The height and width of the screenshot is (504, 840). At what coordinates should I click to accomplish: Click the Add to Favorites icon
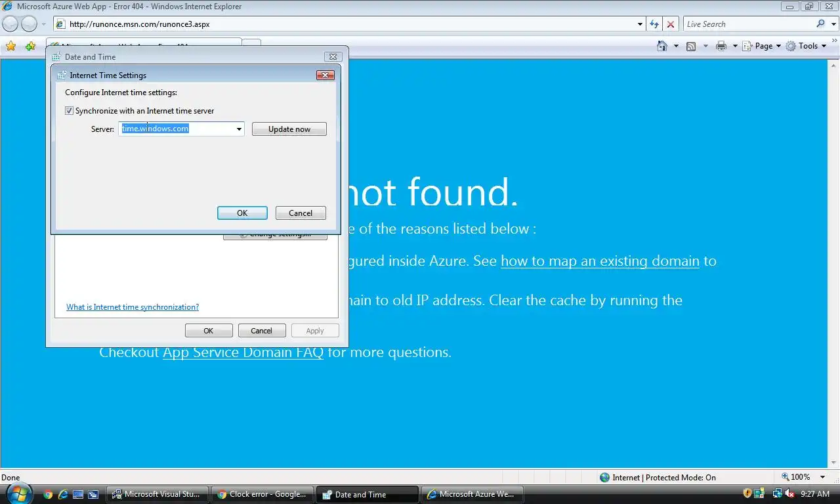point(30,46)
